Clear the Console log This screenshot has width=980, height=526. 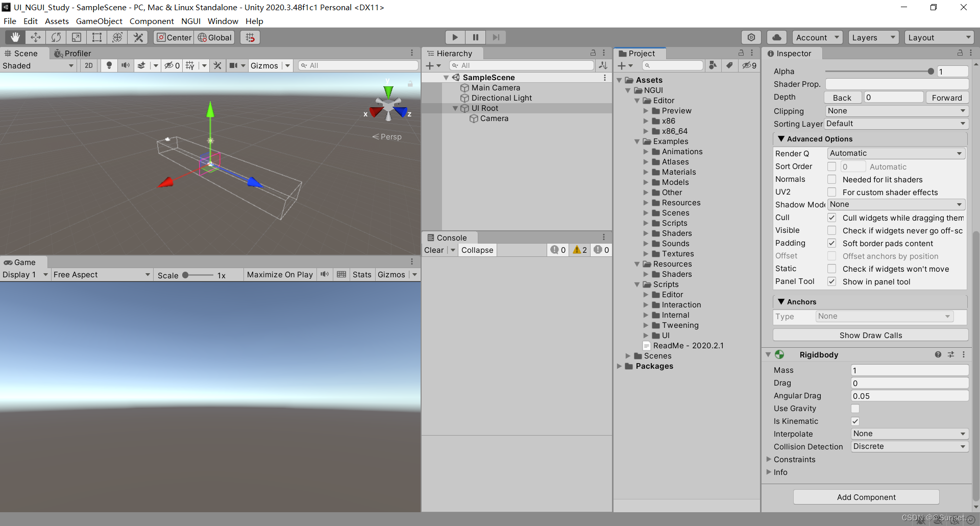(434, 250)
